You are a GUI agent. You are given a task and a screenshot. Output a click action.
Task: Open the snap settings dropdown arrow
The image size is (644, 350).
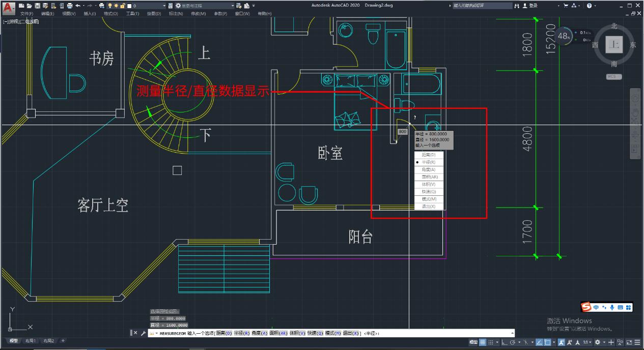[x=497, y=342]
